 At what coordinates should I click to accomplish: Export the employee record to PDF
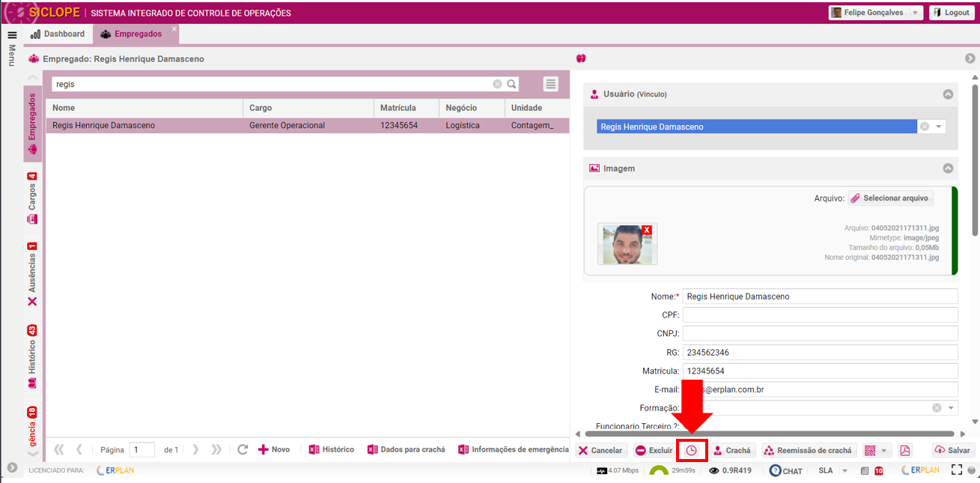[x=904, y=450]
